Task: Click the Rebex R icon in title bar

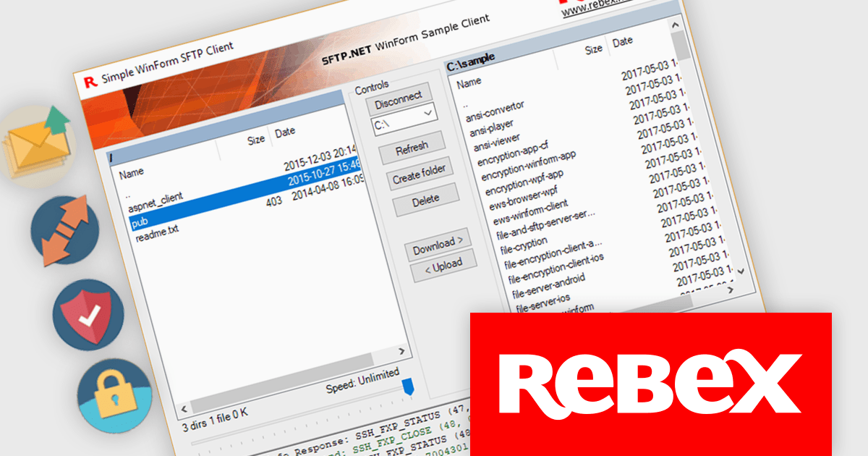Action: 90,81
